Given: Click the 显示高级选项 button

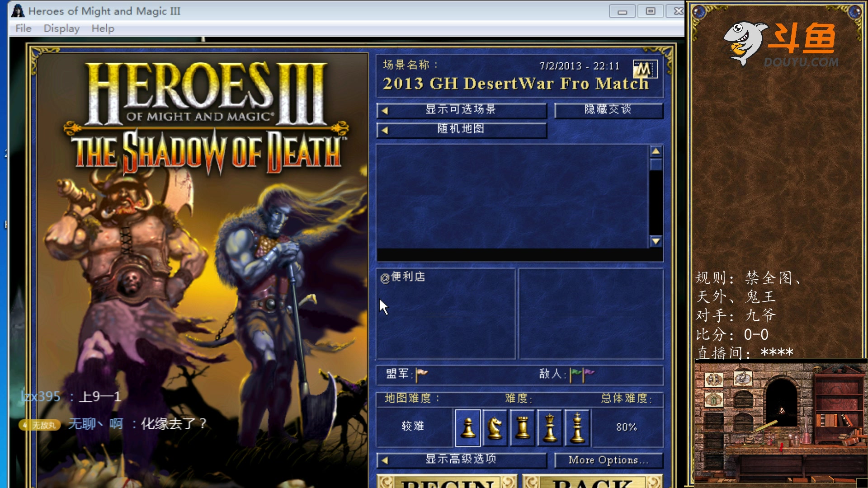Looking at the screenshot, I should [462, 460].
